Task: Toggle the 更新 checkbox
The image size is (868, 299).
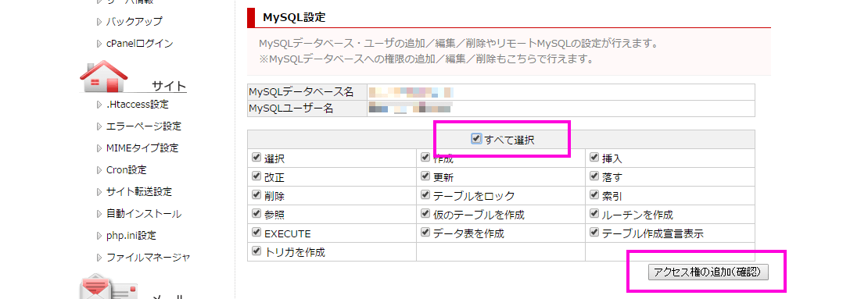Action: tap(425, 176)
